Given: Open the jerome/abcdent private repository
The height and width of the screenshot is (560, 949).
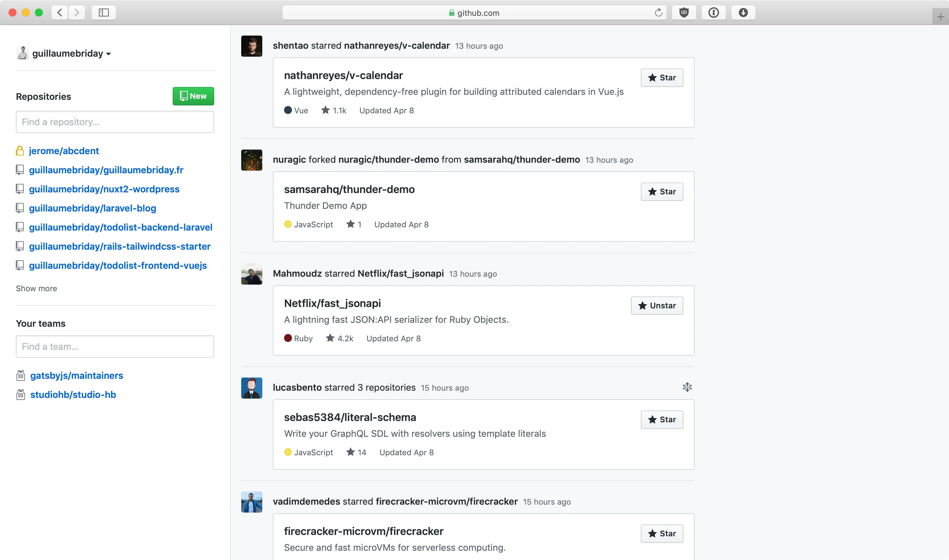Looking at the screenshot, I should tap(64, 151).
